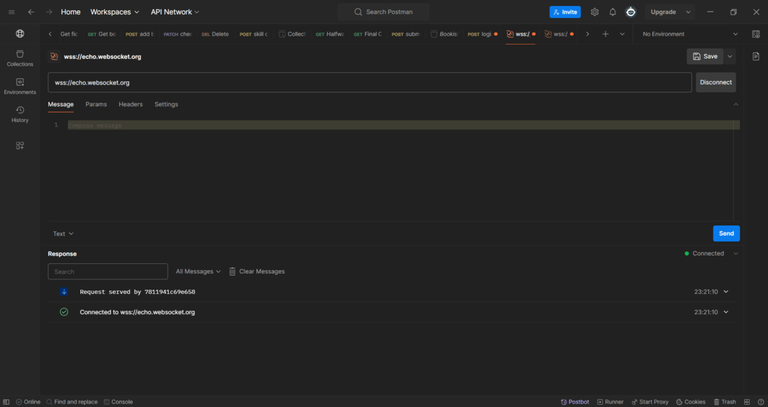Switch to the Collect collection tab
Viewport: 768px width, 407px height.
[292, 34]
